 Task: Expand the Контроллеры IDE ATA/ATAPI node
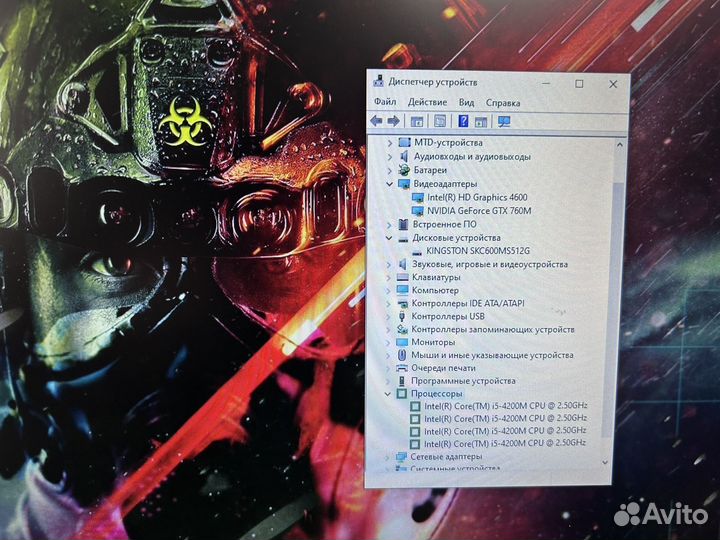(388, 304)
